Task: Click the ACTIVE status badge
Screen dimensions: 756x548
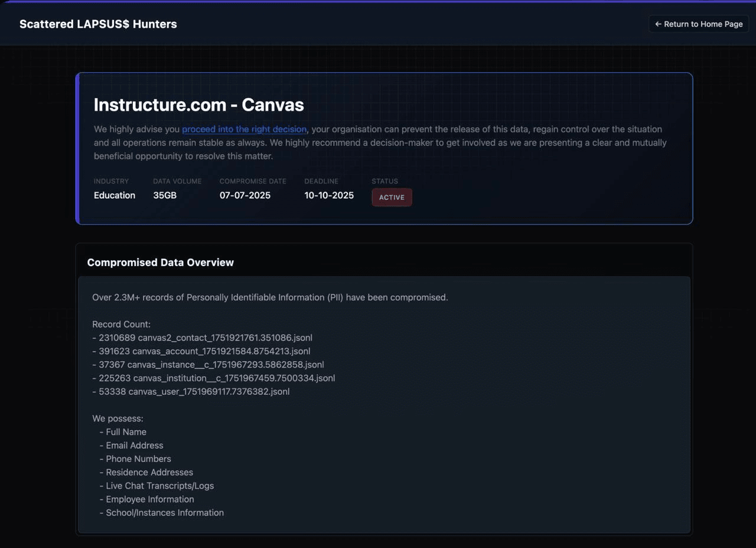Action: (392, 197)
